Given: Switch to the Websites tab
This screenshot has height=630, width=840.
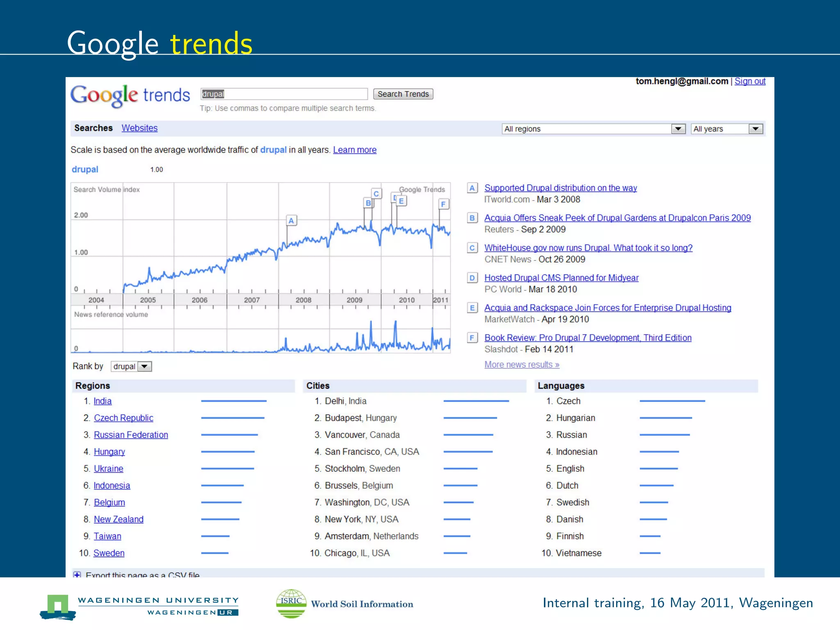Looking at the screenshot, I should [139, 128].
